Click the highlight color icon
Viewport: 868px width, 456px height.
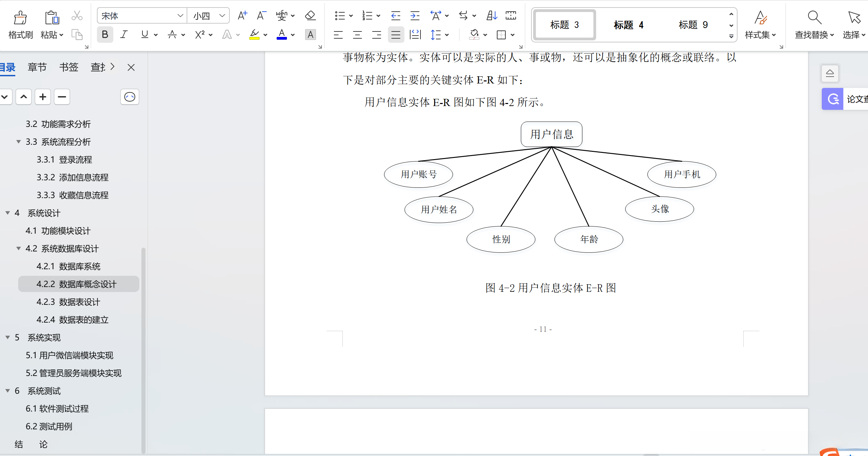(x=254, y=35)
